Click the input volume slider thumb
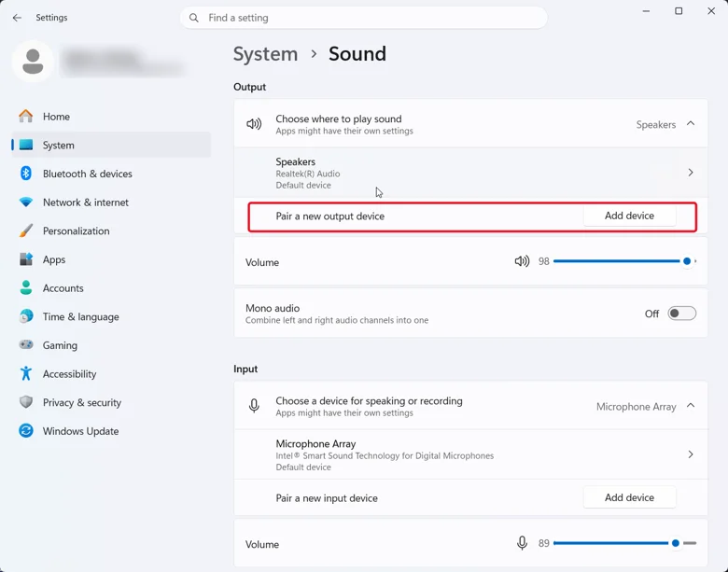The width and height of the screenshot is (728, 572). (676, 543)
